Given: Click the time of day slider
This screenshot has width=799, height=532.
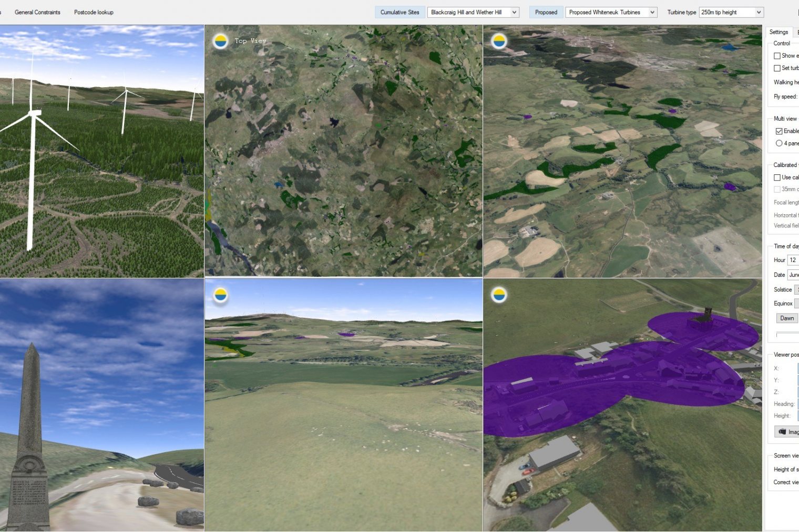Looking at the screenshot, I should pos(787,334).
